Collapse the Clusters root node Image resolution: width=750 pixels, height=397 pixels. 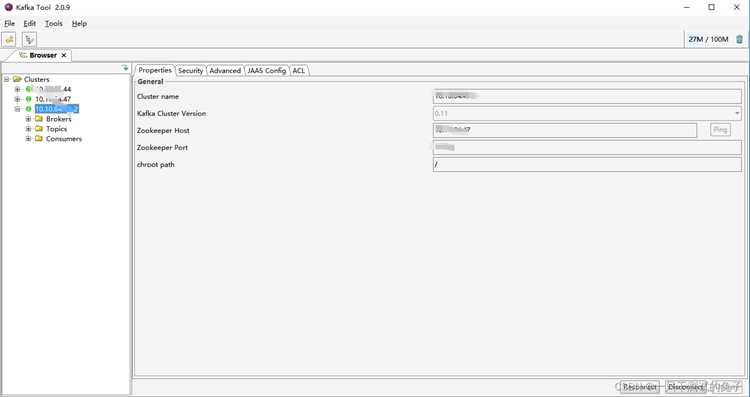click(7, 79)
